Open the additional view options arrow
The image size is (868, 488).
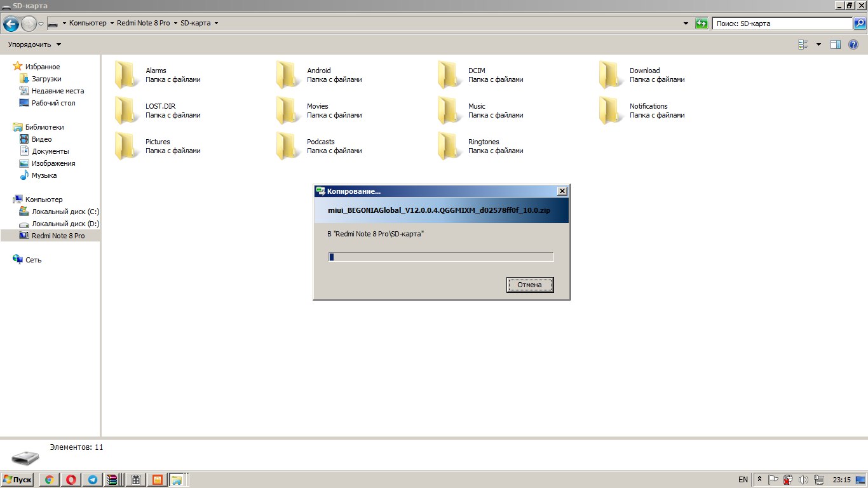pos(818,44)
